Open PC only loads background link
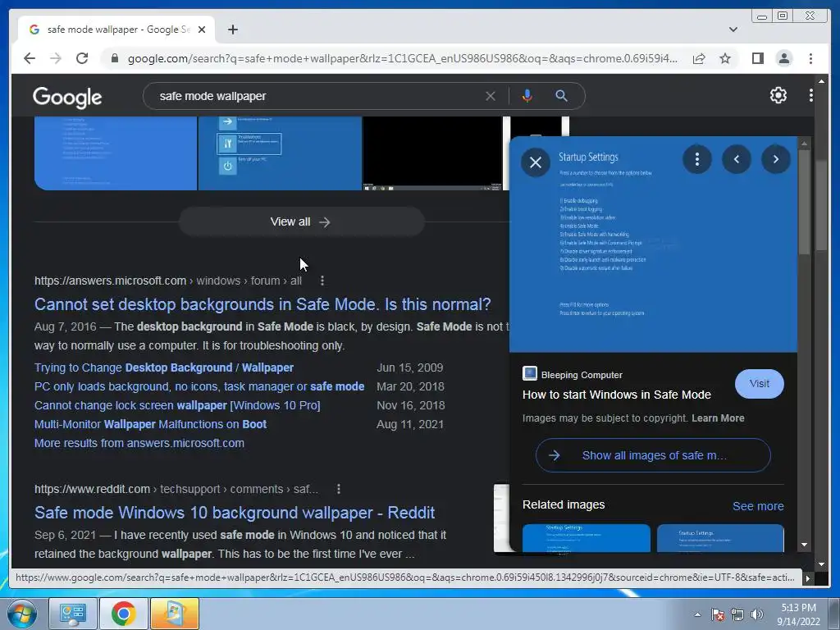The height and width of the screenshot is (630, 840). pyautogui.click(x=199, y=387)
